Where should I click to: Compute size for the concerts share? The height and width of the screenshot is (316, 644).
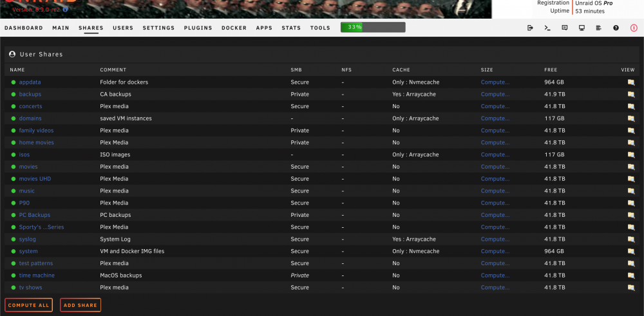495,106
